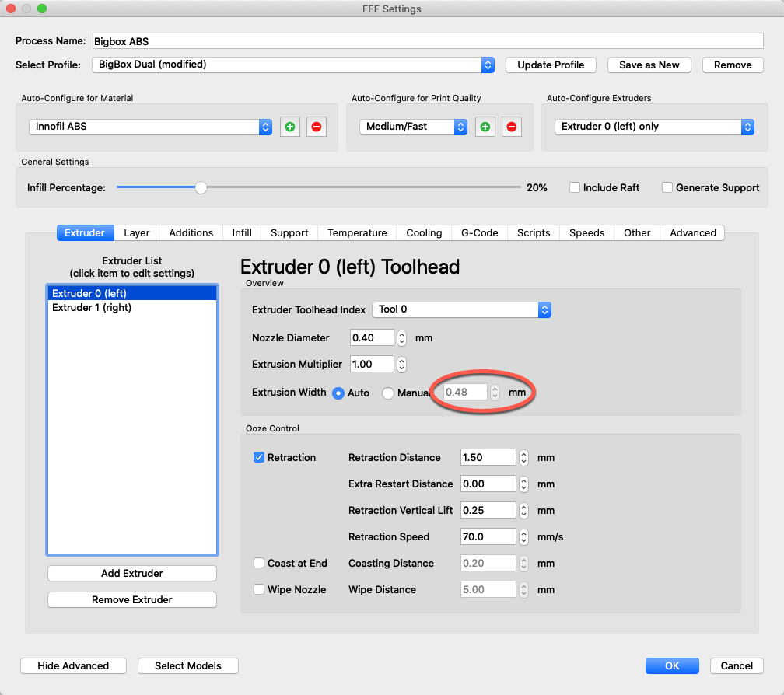Add a new print quality preset
The height and width of the screenshot is (695, 784).
click(x=485, y=127)
